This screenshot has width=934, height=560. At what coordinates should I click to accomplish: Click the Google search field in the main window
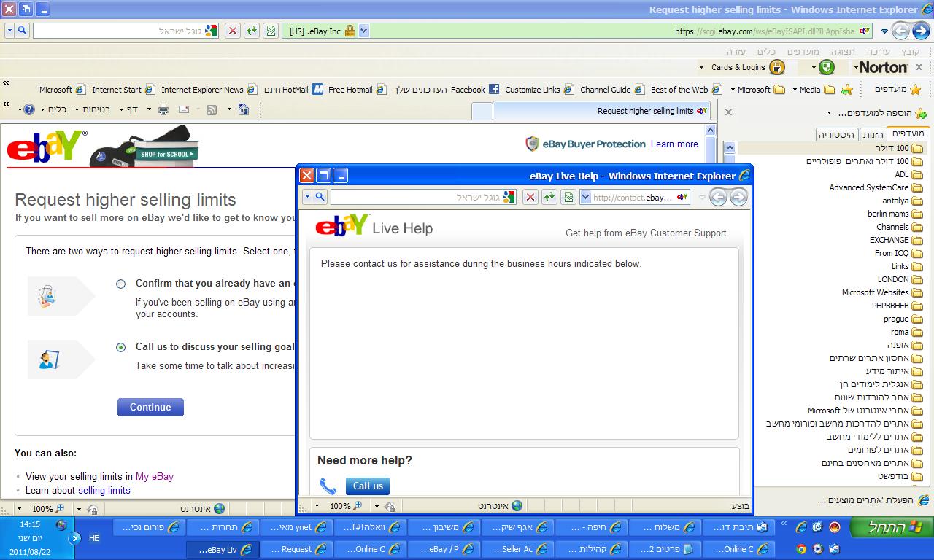117,31
